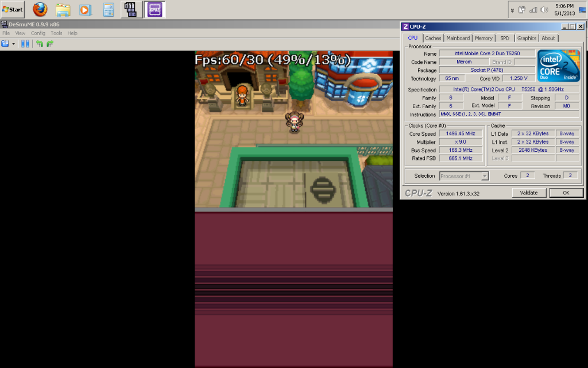The width and height of the screenshot is (588, 368).
Task: Click the Rated FSB value '665.1 MHz'
Action: 461,159
